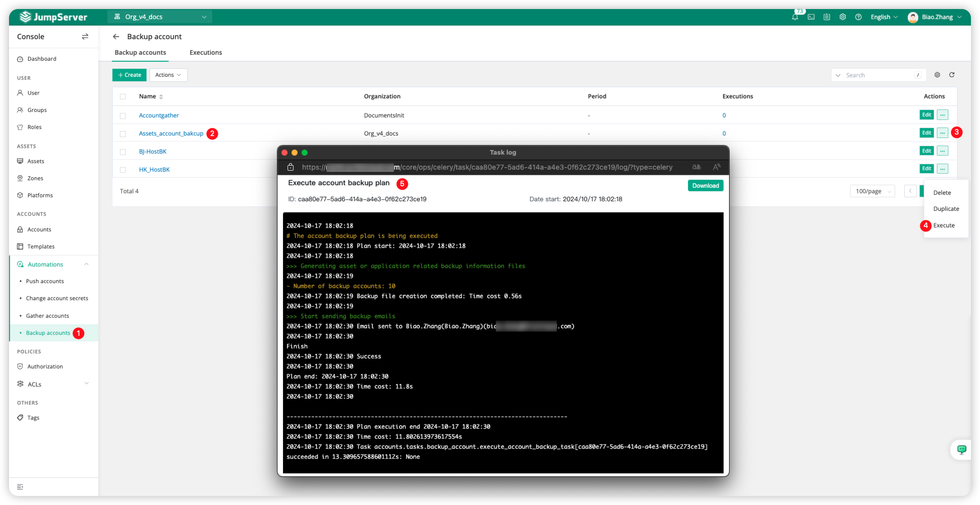
Task: Open more actions for Accountgather row
Action: (942, 115)
